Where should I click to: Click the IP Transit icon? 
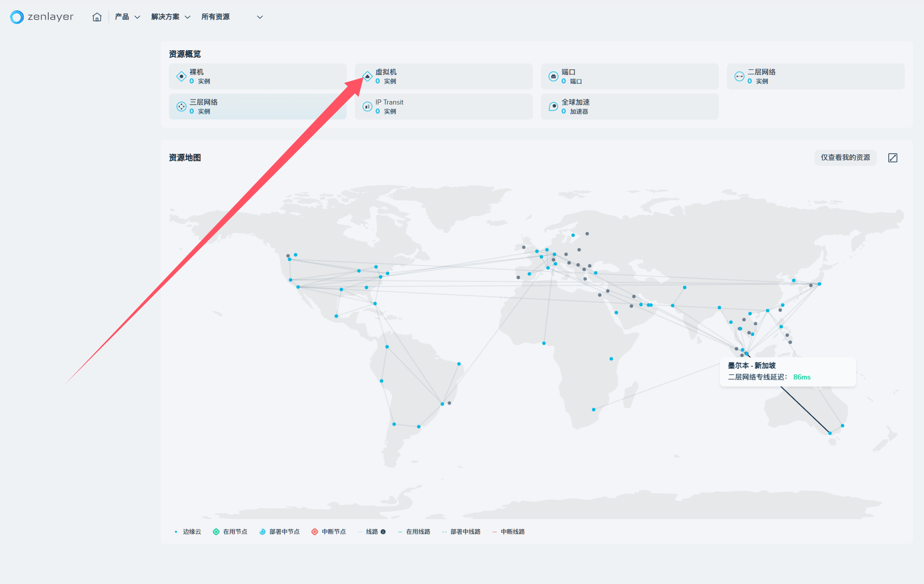click(x=367, y=107)
